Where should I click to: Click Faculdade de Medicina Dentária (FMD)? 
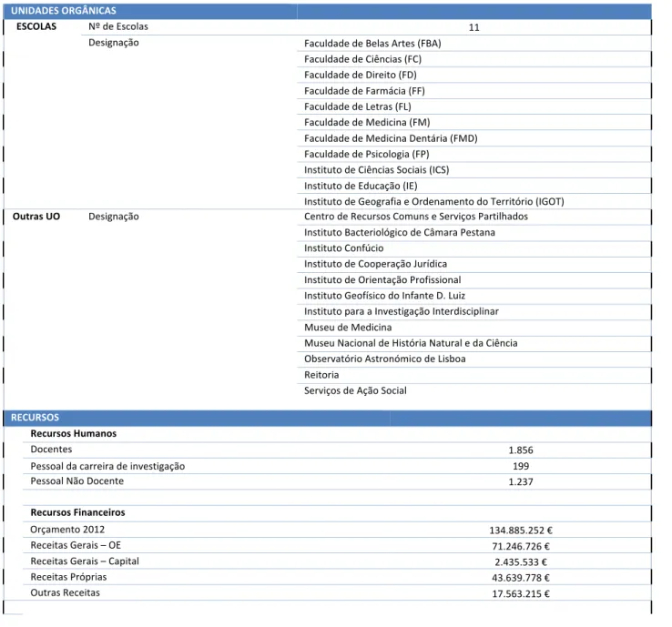(391, 138)
